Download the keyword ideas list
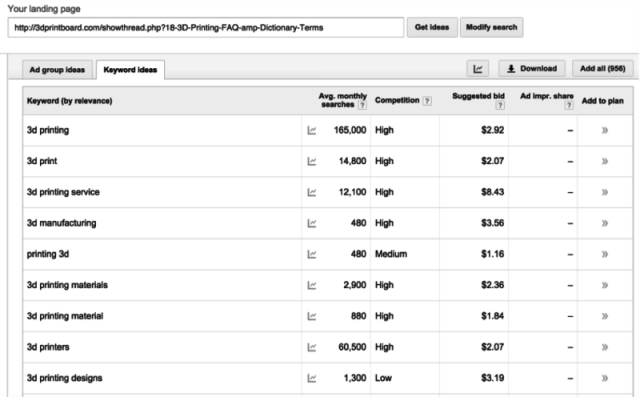This screenshot has height=397, width=640. [532, 69]
